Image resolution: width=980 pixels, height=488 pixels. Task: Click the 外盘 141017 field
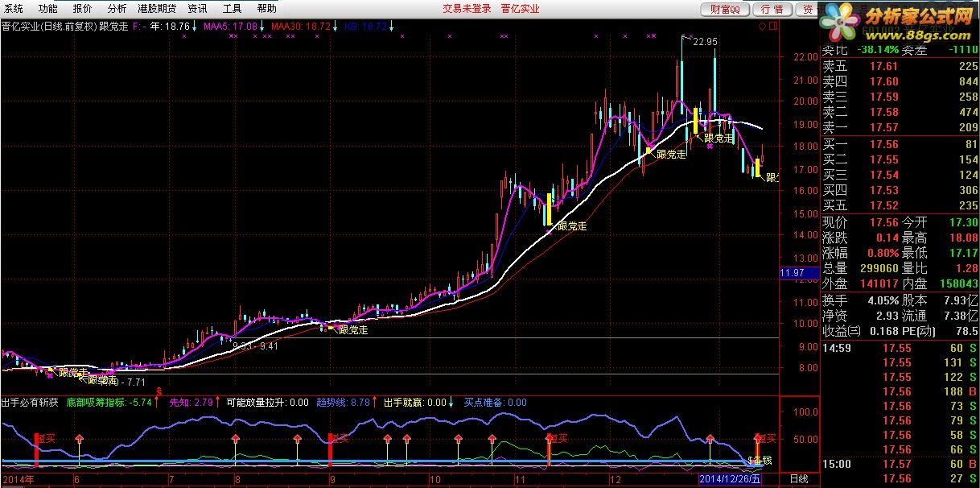click(x=859, y=283)
